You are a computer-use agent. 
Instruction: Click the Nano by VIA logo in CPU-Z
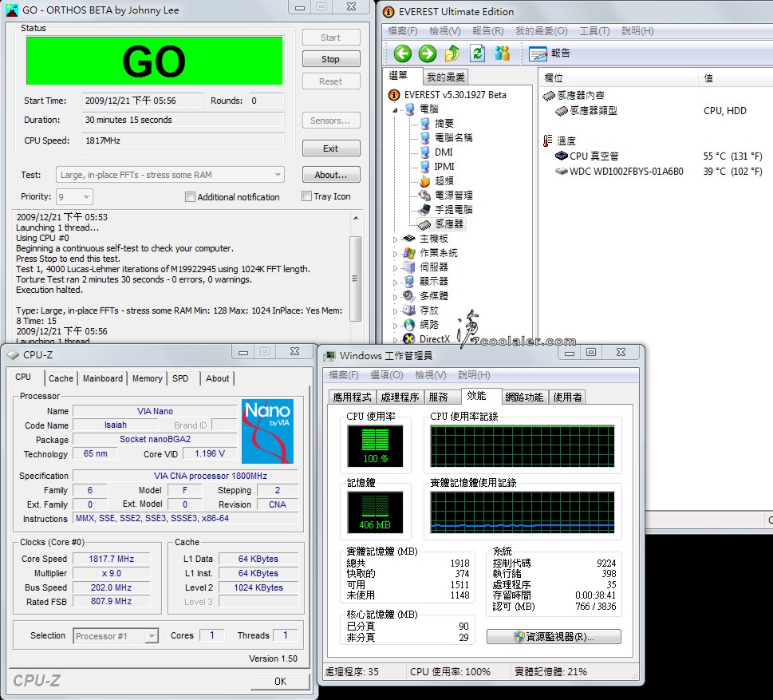coord(268,431)
